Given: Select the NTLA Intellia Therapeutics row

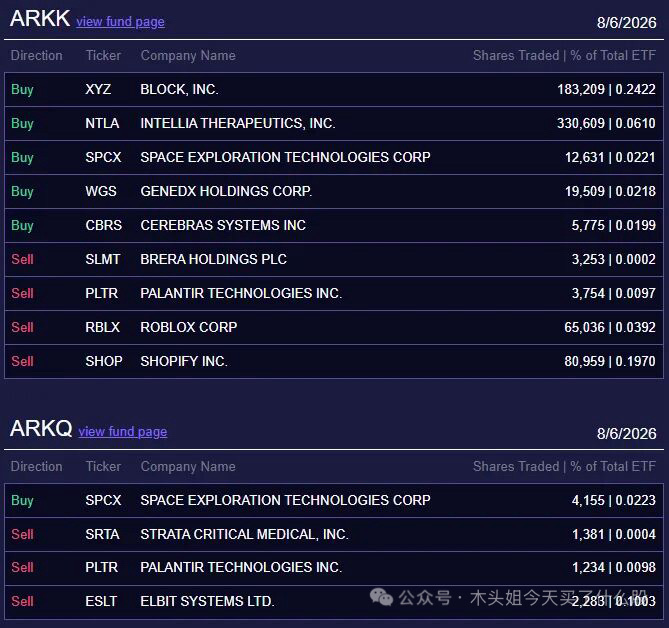Looking at the screenshot, I should point(334,123).
